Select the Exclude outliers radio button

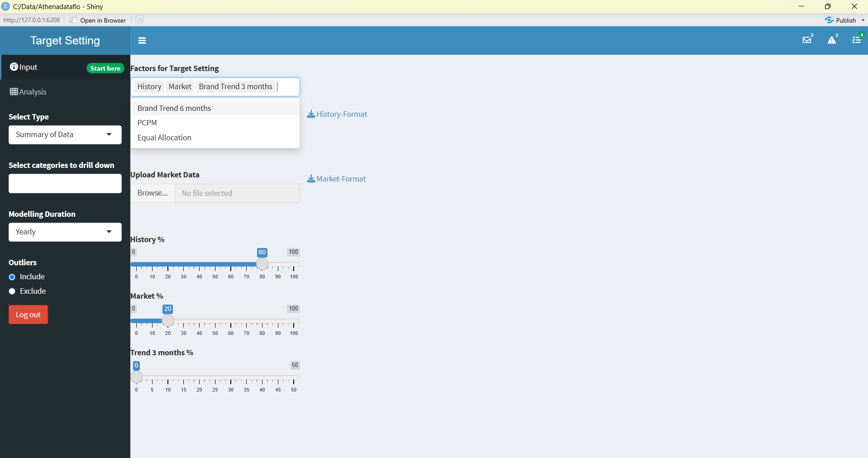pyautogui.click(x=12, y=291)
